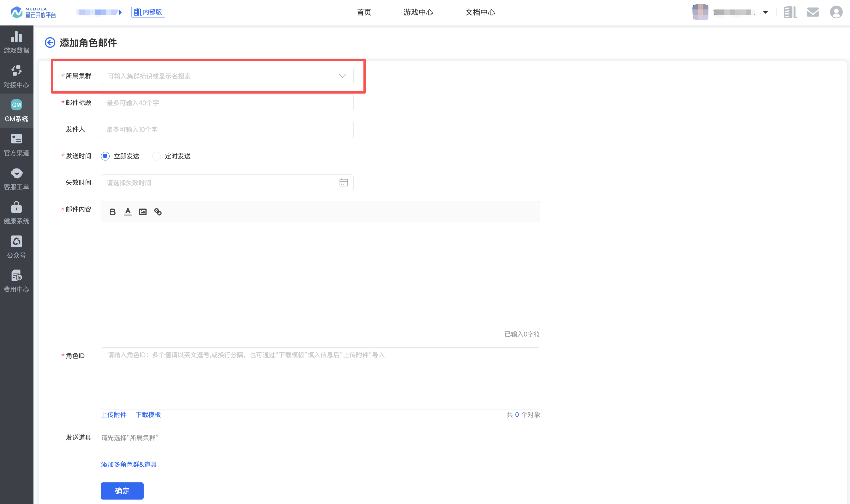Insert a hyperlink via the editor toolbar
The image size is (850, 504).
(x=158, y=212)
